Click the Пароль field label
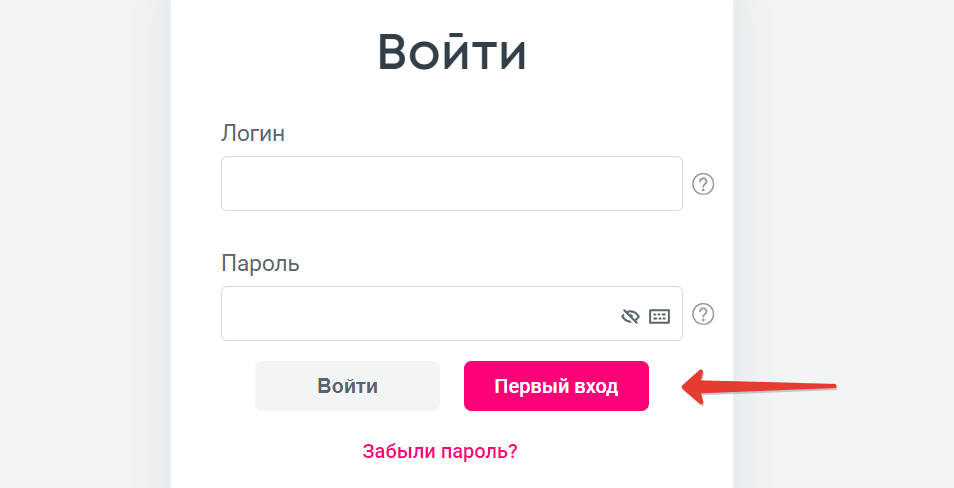Image resolution: width=954 pixels, height=488 pixels. click(260, 264)
